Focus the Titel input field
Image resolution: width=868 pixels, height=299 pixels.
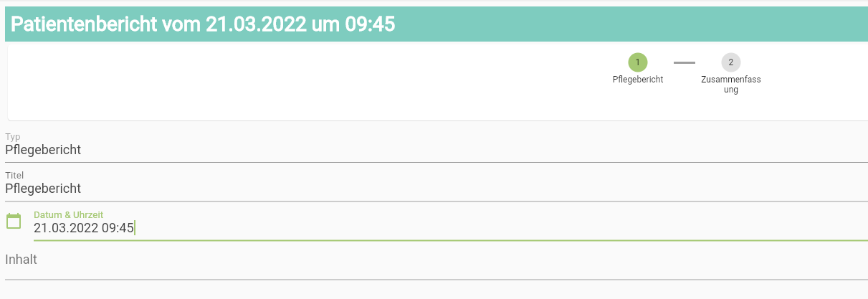(430, 189)
